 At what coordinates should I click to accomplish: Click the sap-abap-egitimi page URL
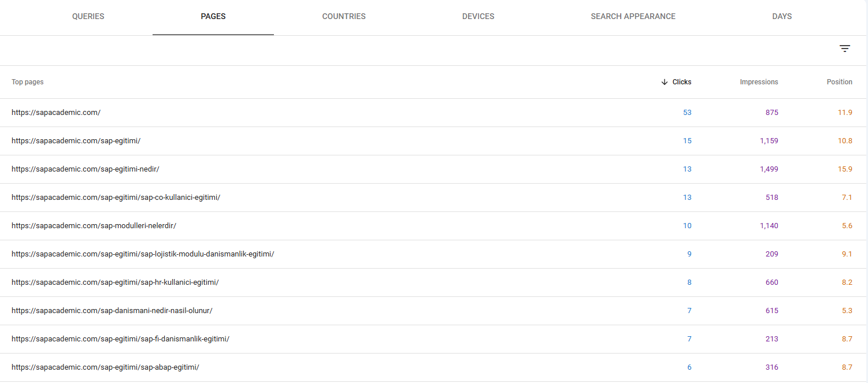pyautogui.click(x=105, y=367)
